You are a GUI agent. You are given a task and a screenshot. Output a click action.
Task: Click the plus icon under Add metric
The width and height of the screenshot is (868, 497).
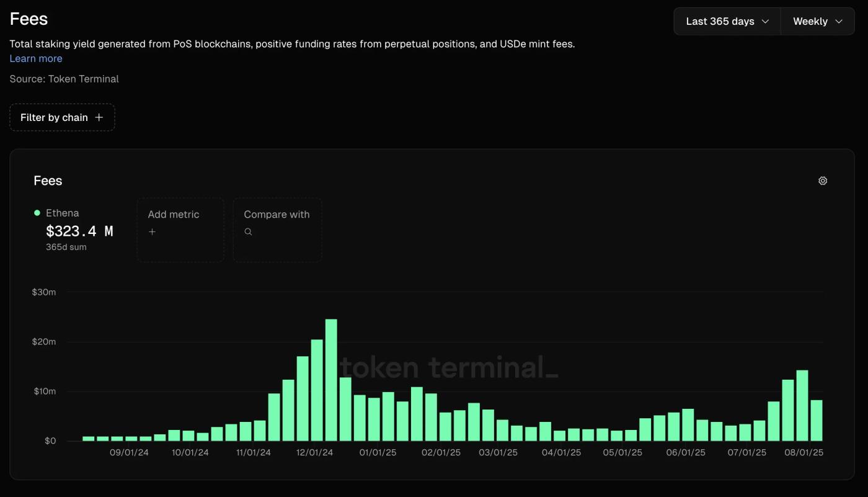152,232
